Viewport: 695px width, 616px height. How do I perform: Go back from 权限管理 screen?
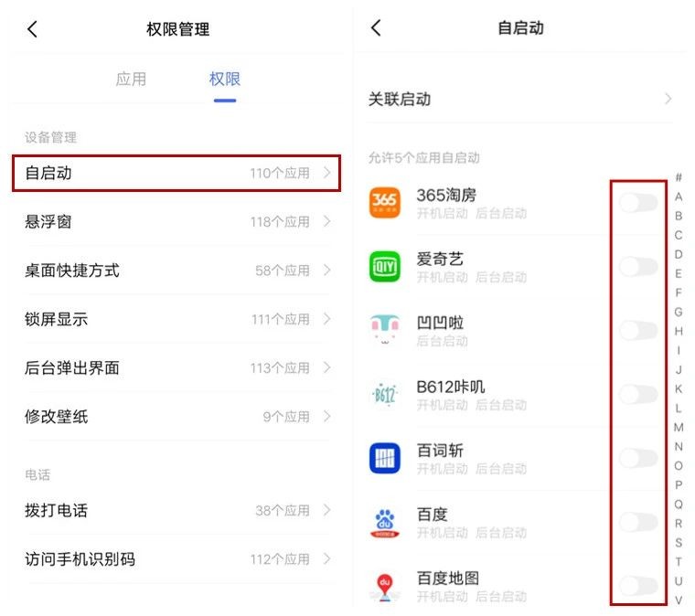click(33, 29)
